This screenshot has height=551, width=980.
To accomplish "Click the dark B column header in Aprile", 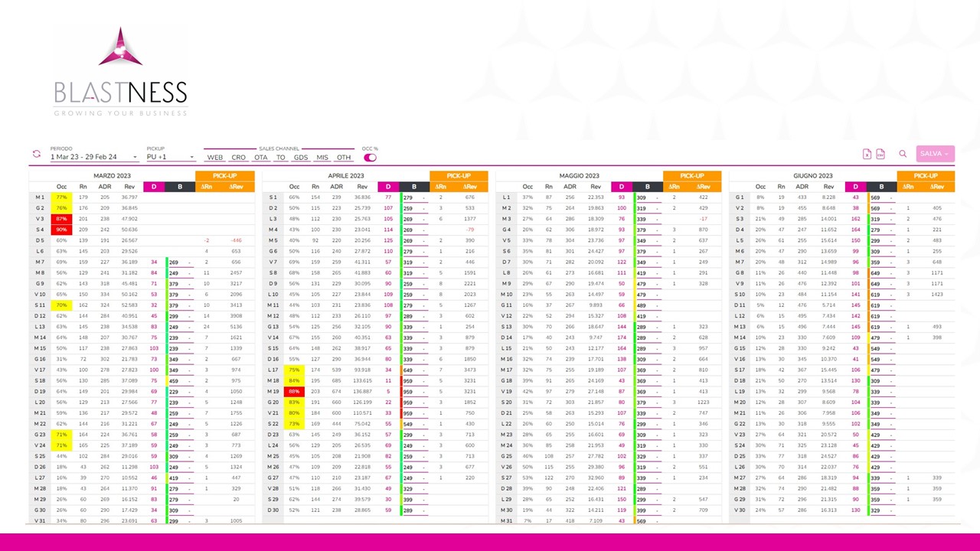I will 413,187.
